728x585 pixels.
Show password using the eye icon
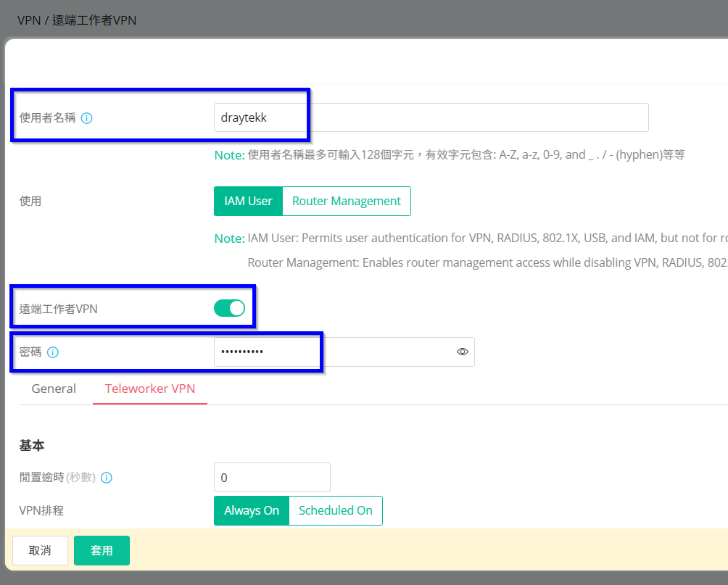point(463,352)
